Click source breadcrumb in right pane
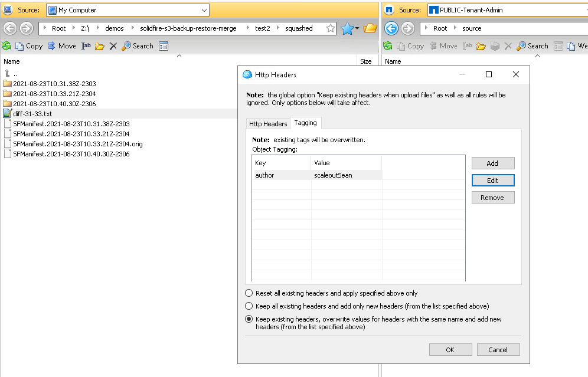Viewport: 588px width, 377px height. coord(472,28)
